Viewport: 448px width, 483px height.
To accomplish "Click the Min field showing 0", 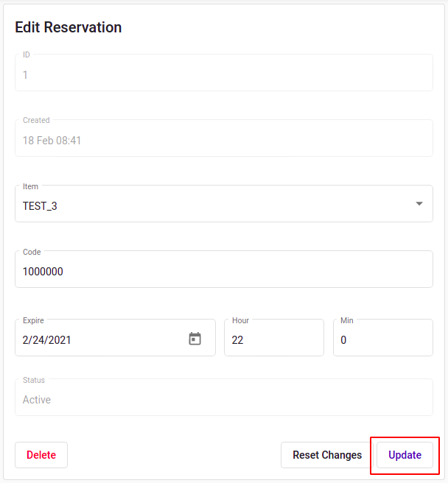I will coord(382,340).
